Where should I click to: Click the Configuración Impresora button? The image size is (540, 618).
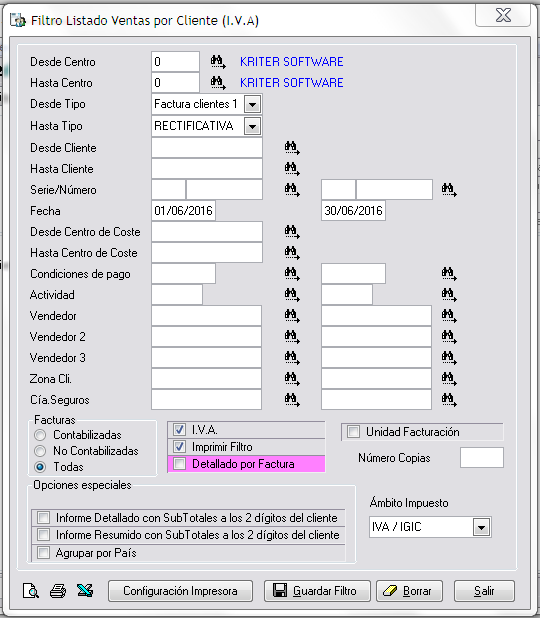coord(181,591)
